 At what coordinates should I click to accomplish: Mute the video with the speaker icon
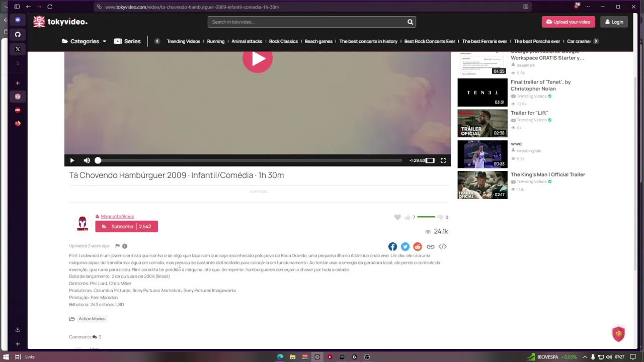click(x=87, y=160)
